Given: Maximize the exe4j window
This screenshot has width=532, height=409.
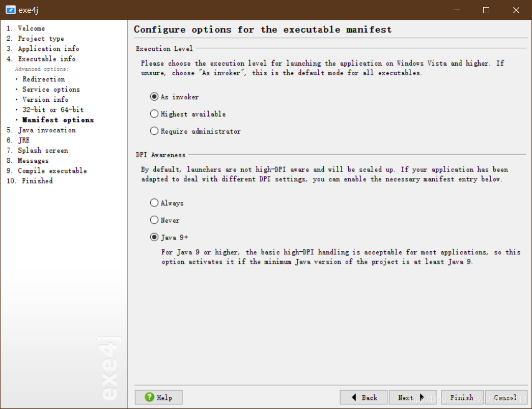Looking at the screenshot, I should pyautogui.click(x=486, y=10).
